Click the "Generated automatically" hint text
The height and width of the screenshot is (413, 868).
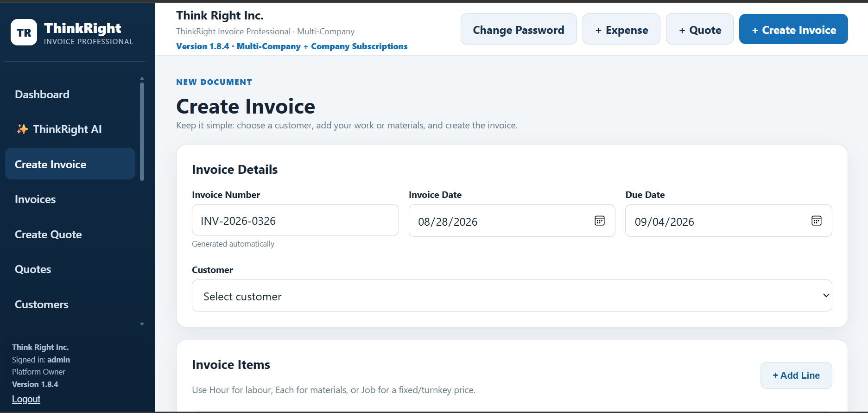coord(233,244)
